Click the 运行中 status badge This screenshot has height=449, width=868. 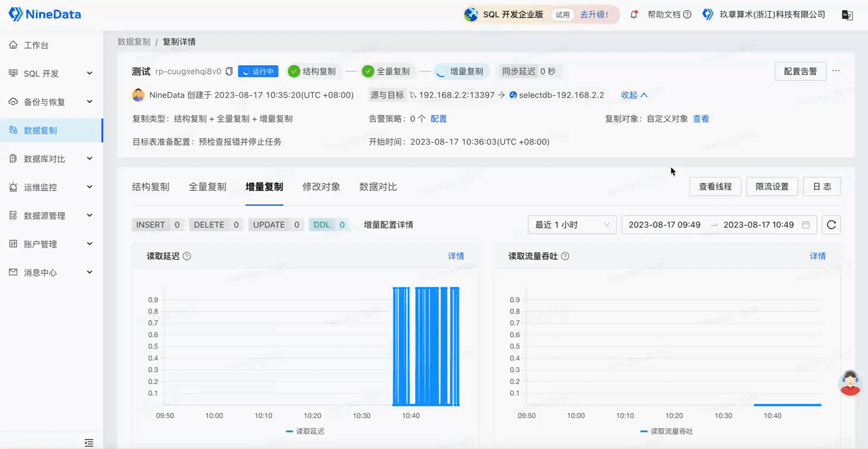[259, 72]
